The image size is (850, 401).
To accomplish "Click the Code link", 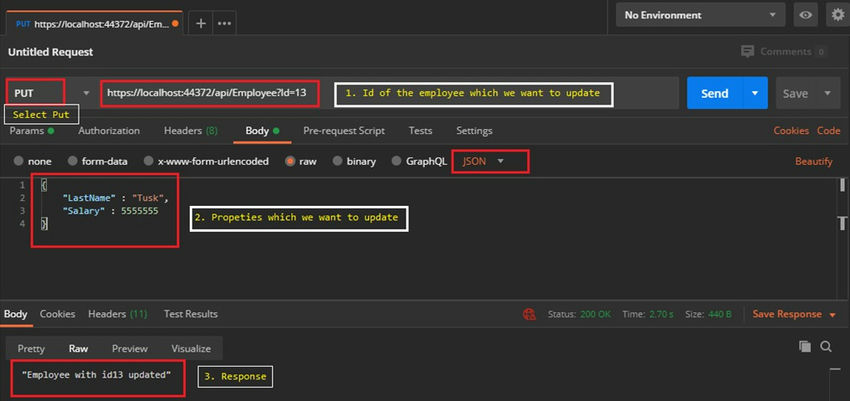I will pos(828,131).
